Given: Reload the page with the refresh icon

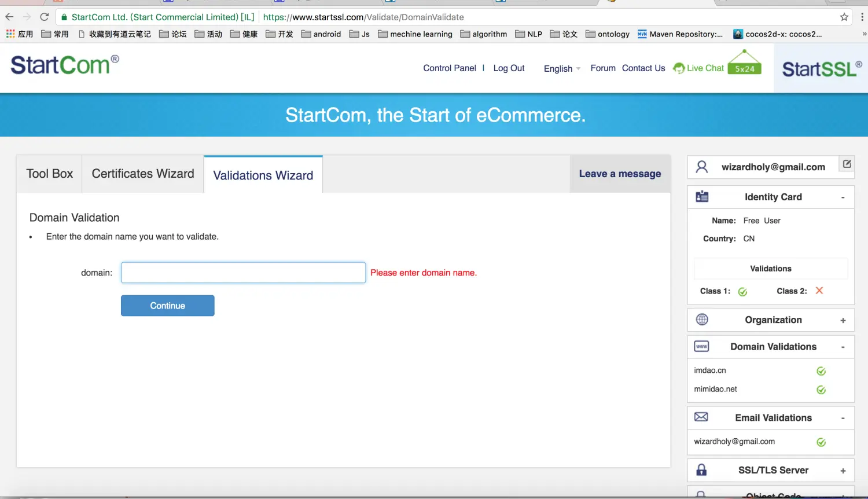Looking at the screenshot, I should (x=44, y=17).
